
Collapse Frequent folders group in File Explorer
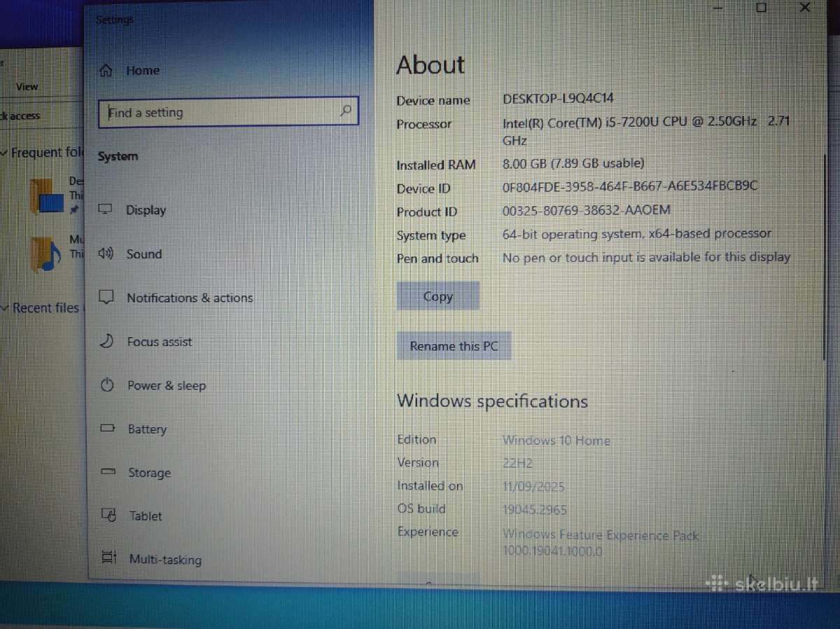point(5,153)
